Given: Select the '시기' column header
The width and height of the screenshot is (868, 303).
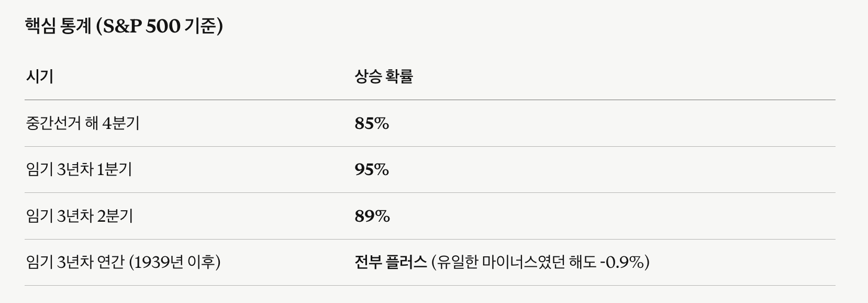Looking at the screenshot, I should coord(39,77).
